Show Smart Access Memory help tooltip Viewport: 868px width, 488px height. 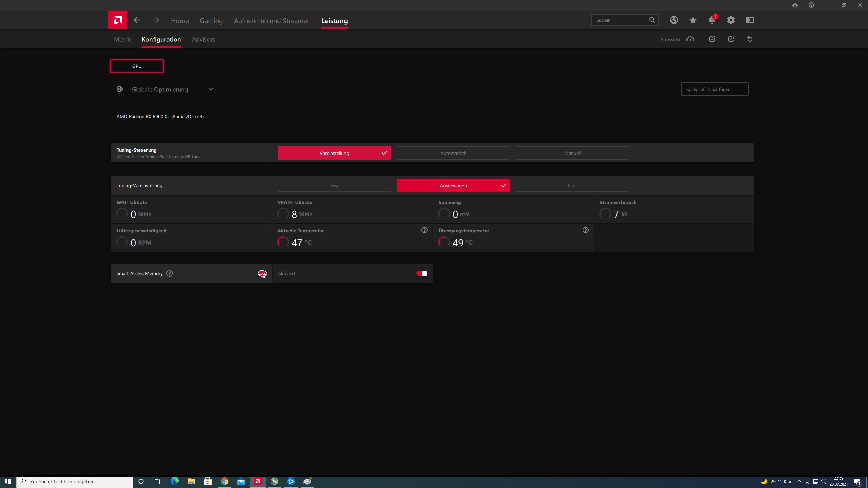(x=170, y=273)
